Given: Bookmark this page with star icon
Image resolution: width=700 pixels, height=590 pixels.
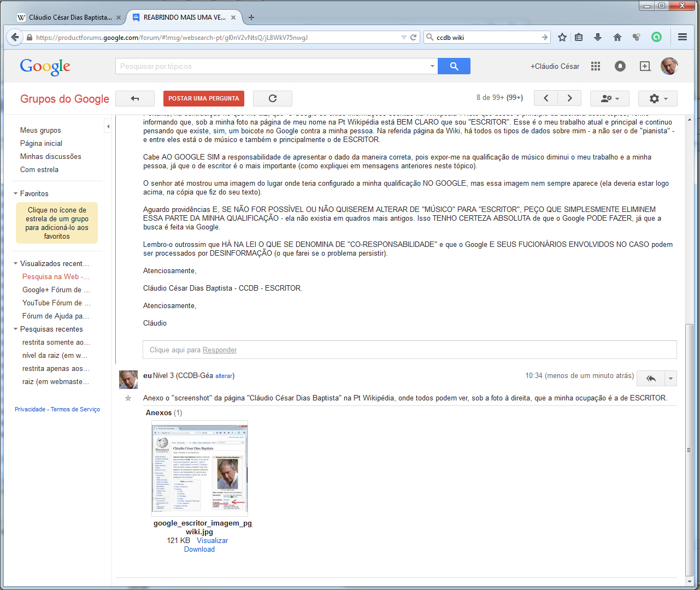Looking at the screenshot, I should (x=562, y=37).
